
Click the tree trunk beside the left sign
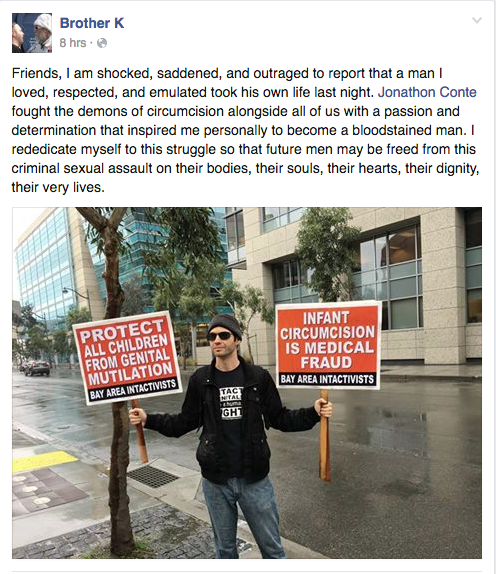[x=120, y=476]
